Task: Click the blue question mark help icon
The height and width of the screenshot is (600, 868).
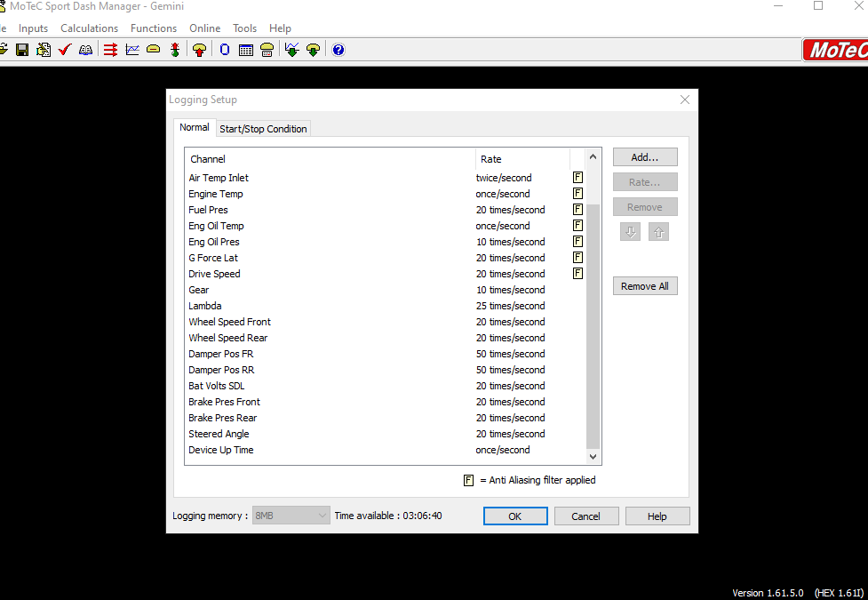Action: coord(338,50)
